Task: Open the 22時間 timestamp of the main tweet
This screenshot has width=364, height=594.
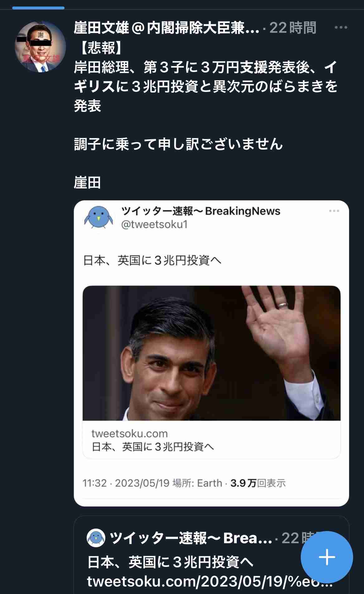Action: click(293, 28)
